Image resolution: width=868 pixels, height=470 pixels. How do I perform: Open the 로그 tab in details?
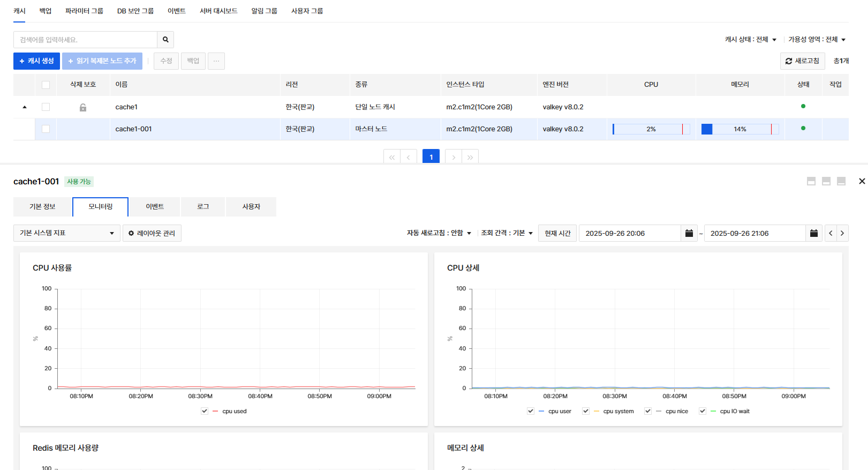(x=203, y=207)
